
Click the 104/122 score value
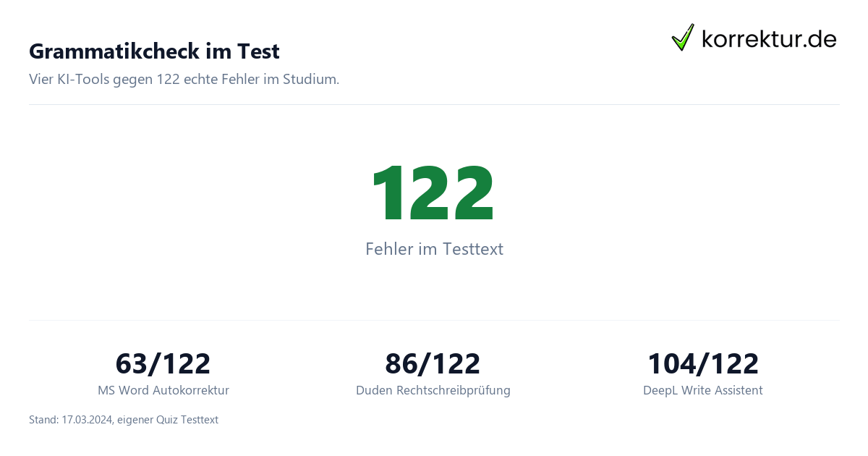tap(702, 363)
